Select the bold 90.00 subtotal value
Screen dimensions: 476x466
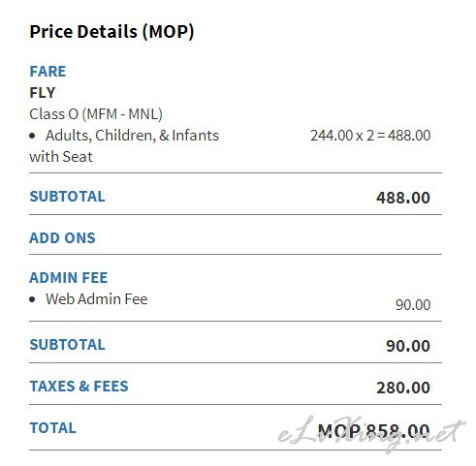pyautogui.click(x=408, y=346)
